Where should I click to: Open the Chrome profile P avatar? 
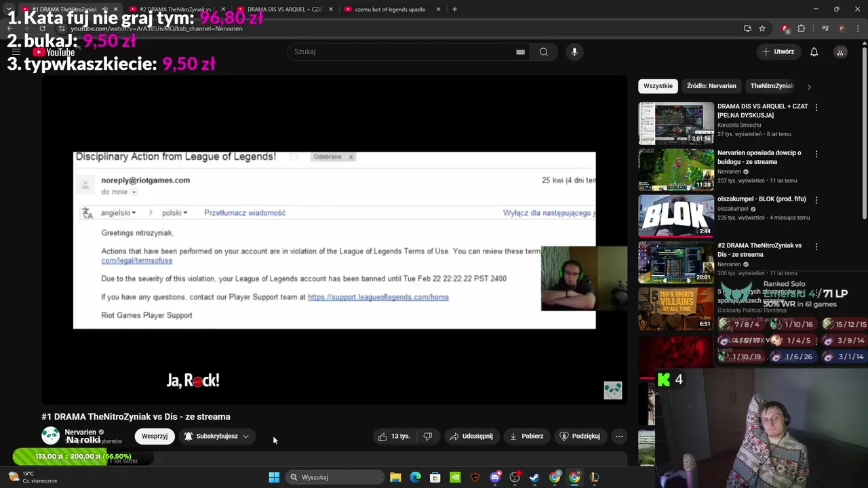(x=842, y=28)
